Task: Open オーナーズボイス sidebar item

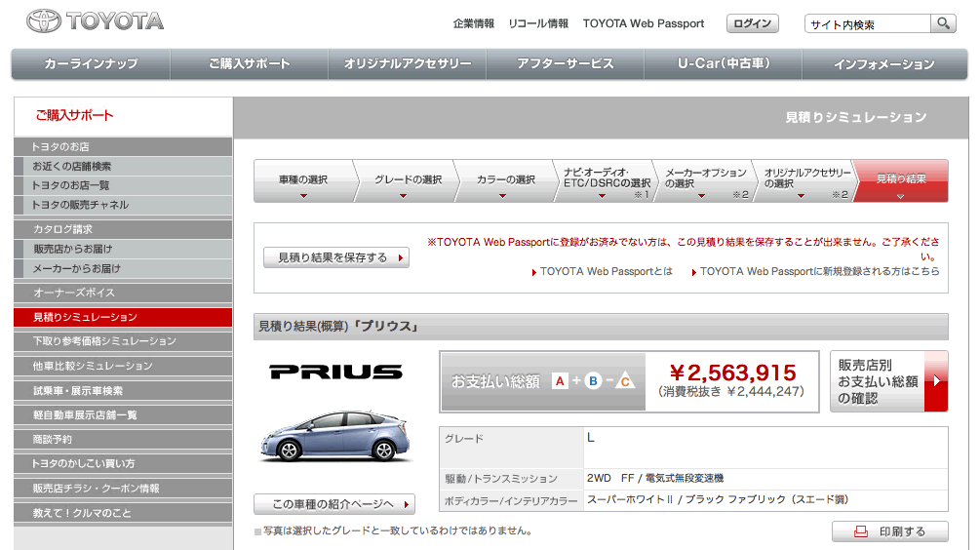Action: point(123,293)
